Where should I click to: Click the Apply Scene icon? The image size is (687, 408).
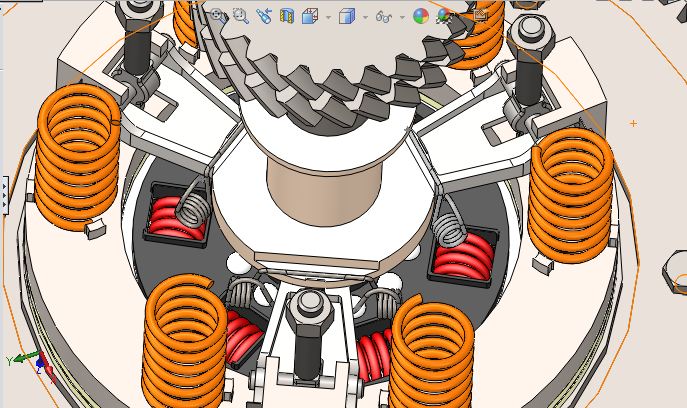click(x=444, y=17)
